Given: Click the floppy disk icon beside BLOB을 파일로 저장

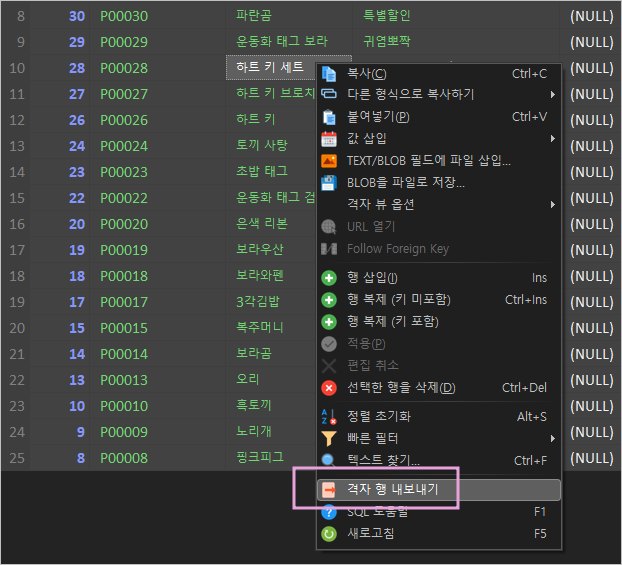Looking at the screenshot, I should pyautogui.click(x=329, y=183).
